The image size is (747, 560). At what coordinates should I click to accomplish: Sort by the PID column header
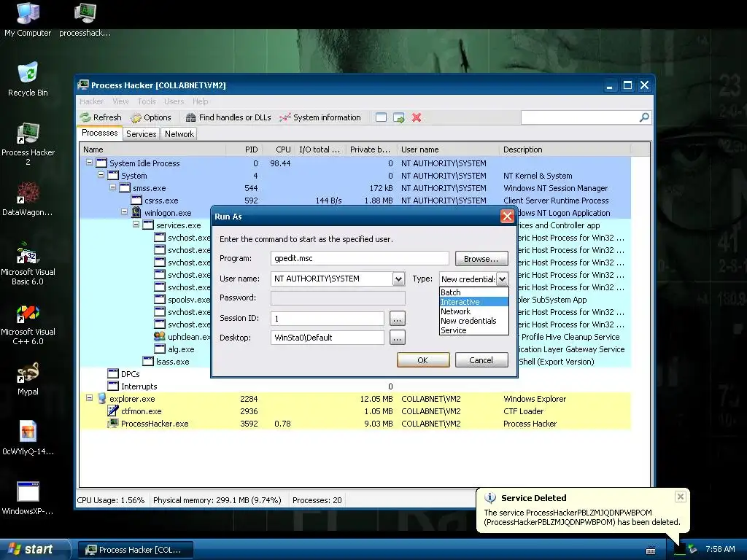point(243,149)
